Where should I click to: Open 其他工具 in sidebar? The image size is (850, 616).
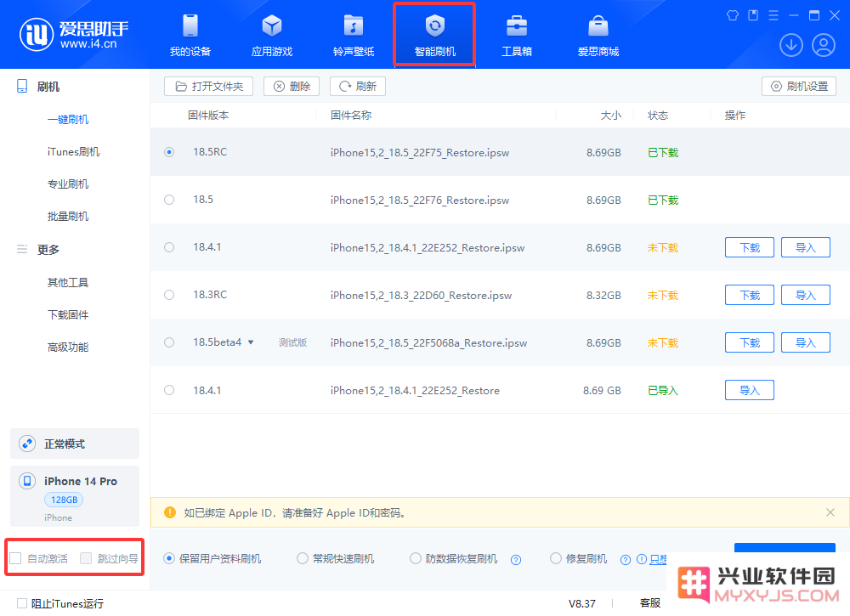pos(68,282)
